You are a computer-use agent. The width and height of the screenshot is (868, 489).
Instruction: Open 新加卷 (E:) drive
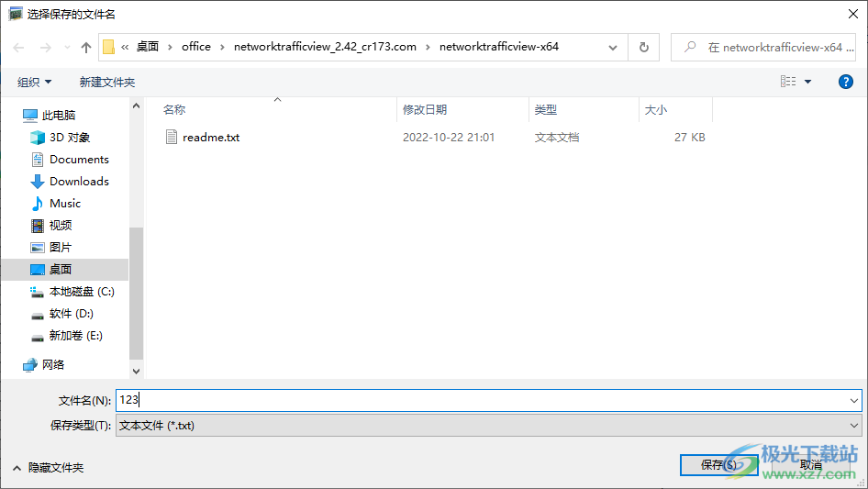76,336
